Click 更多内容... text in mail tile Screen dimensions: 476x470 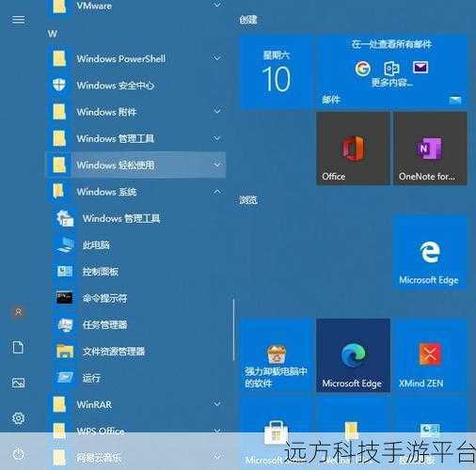(392, 83)
